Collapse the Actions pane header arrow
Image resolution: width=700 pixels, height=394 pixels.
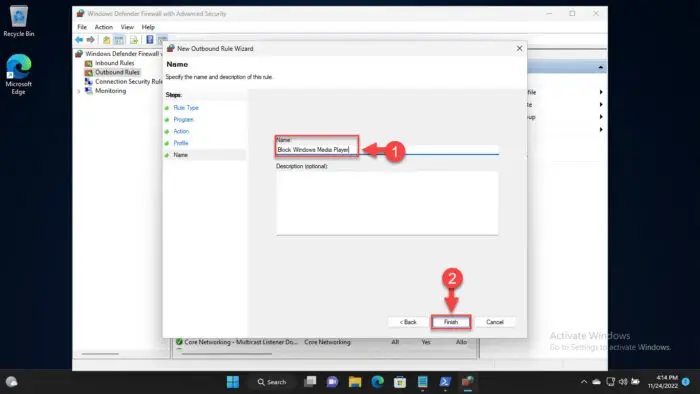[x=600, y=67]
